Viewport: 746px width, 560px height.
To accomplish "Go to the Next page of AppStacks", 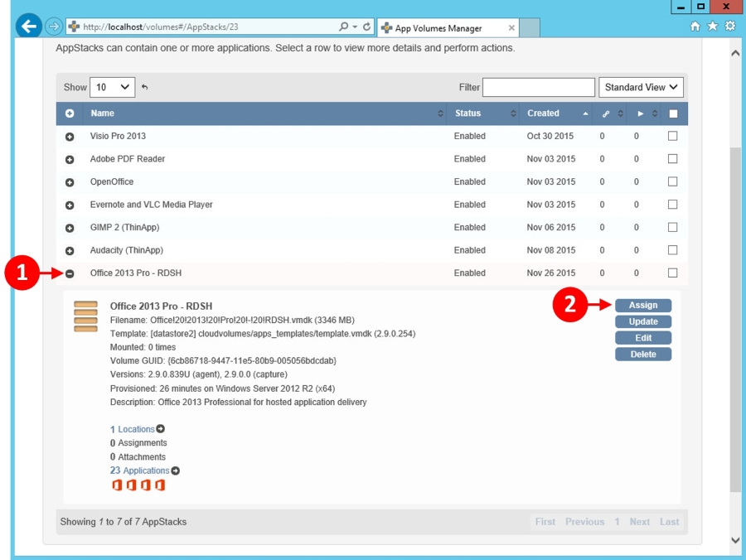I will click(x=639, y=522).
